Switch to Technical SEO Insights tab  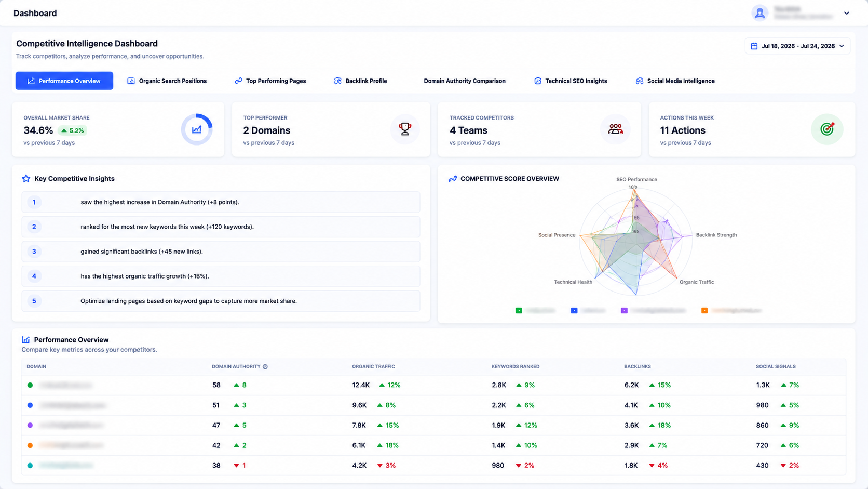pyautogui.click(x=571, y=81)
